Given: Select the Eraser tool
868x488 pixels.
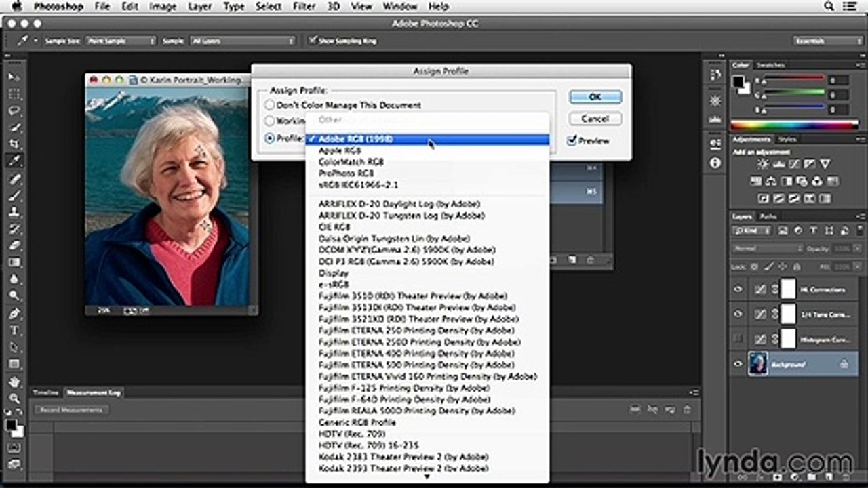Looking at the screenshot, I should [x=14, y=245].
